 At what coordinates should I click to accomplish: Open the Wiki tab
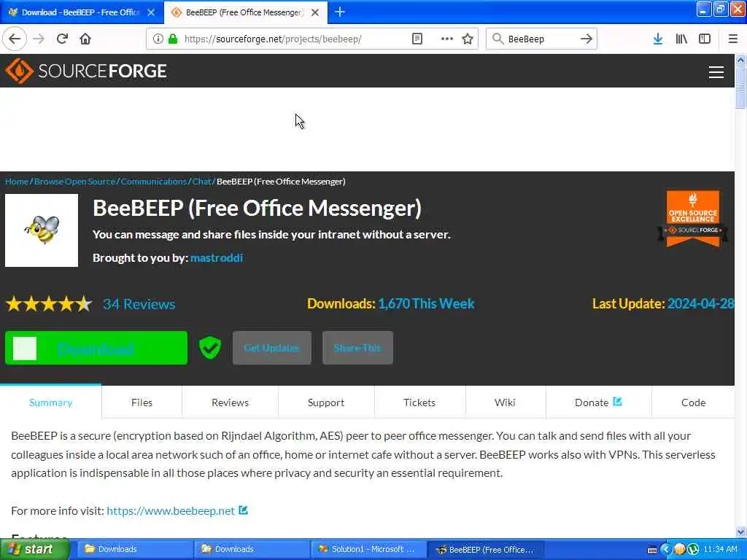pos(505,402)
